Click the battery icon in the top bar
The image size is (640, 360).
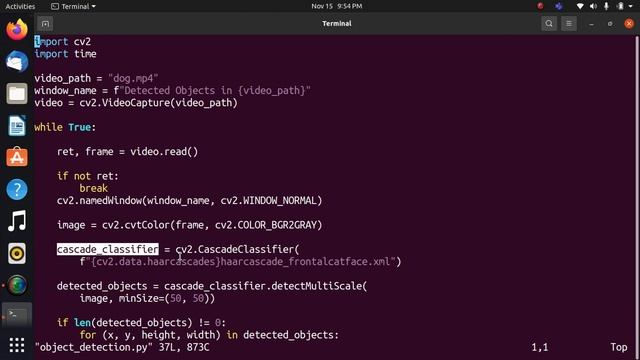620,6
